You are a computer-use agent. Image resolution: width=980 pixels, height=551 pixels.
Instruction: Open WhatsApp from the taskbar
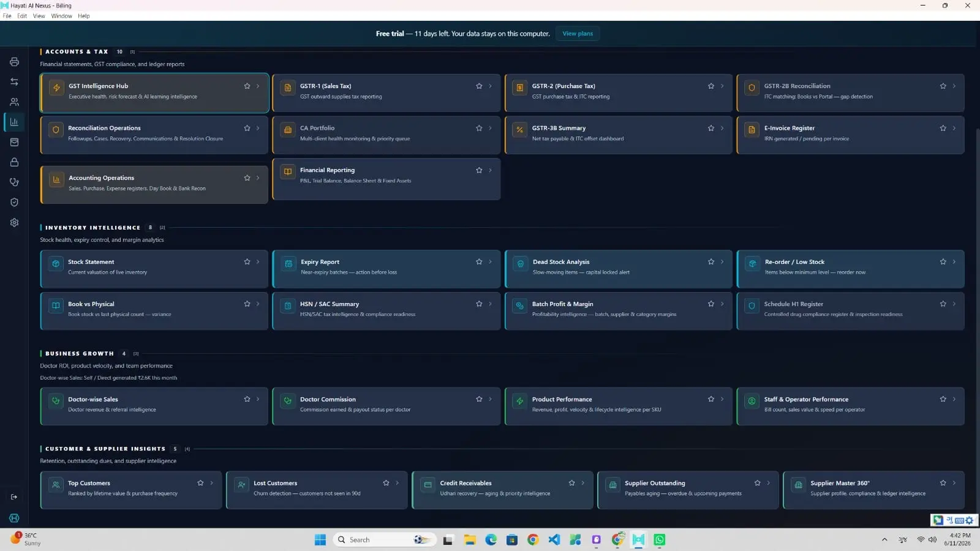[660, 540]
